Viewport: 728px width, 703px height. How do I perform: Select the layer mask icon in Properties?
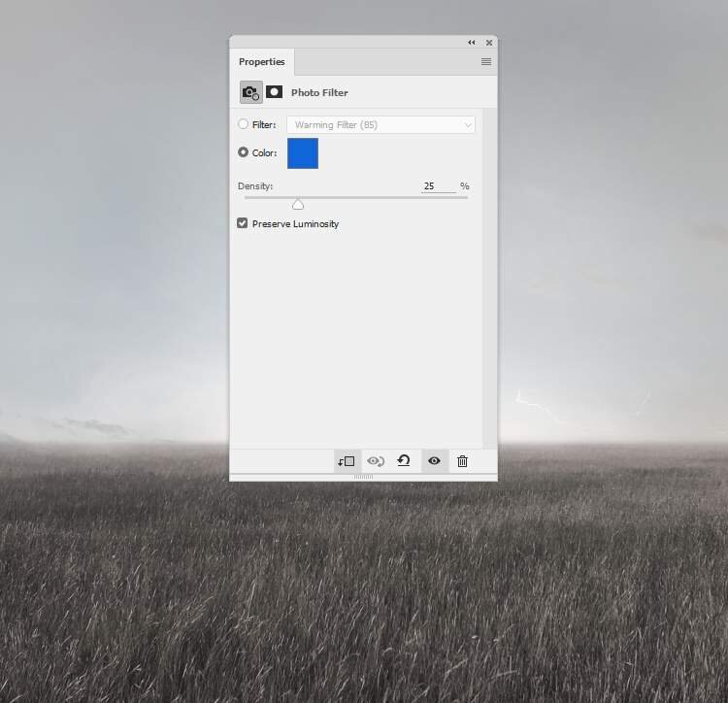click(x=274, y=92)
